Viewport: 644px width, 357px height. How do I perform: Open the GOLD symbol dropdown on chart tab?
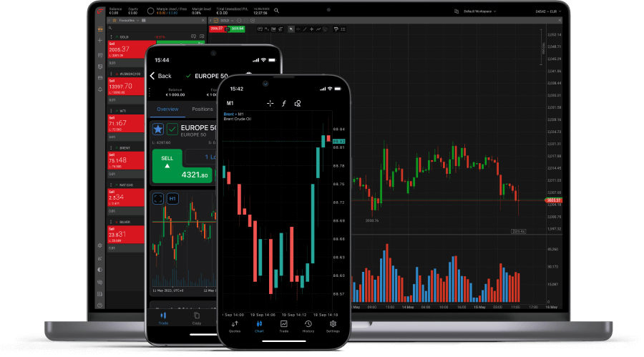coord(227,20)
